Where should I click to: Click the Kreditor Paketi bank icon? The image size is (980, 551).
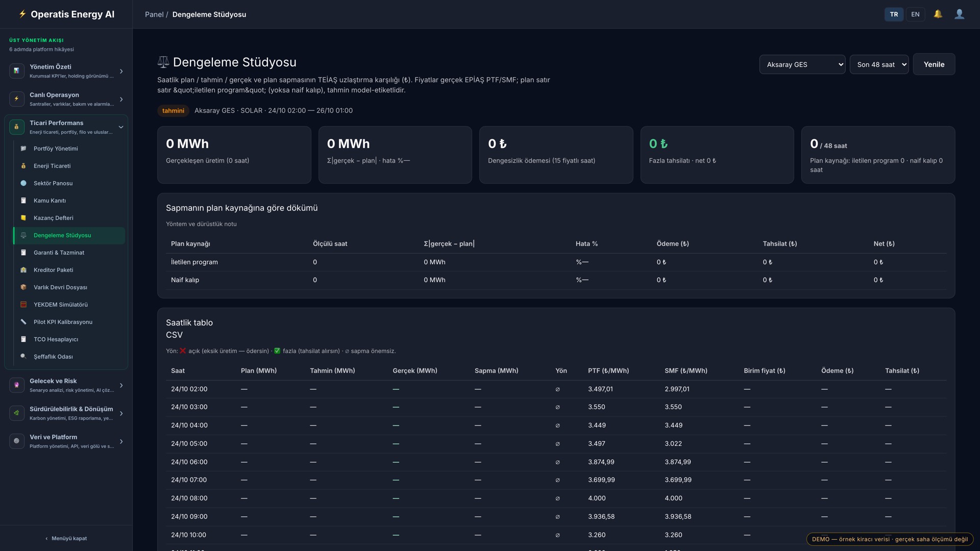(x=23, y=270)
